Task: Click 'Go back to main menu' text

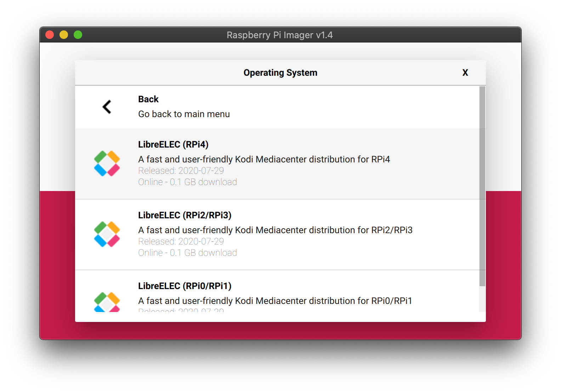Action: (184, 114)
